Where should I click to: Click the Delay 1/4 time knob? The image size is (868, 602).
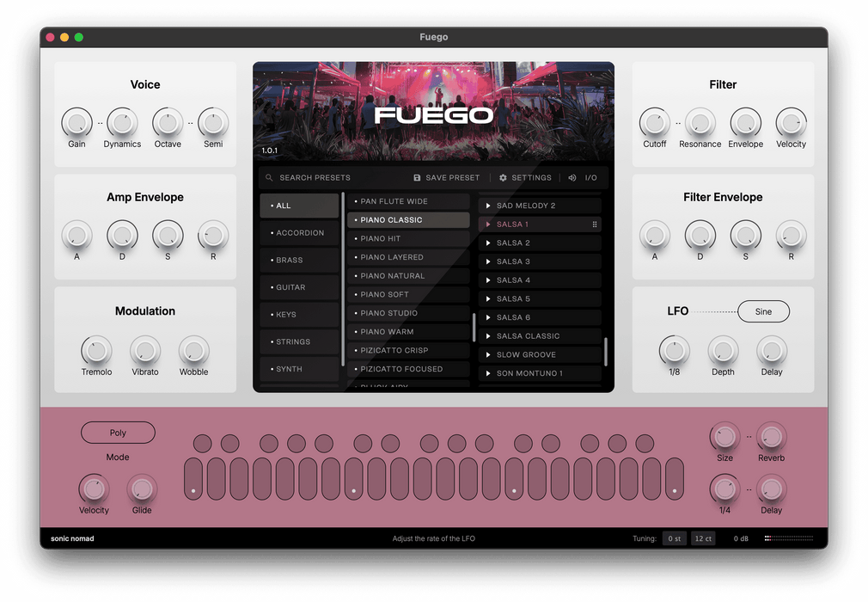(724, 489)
